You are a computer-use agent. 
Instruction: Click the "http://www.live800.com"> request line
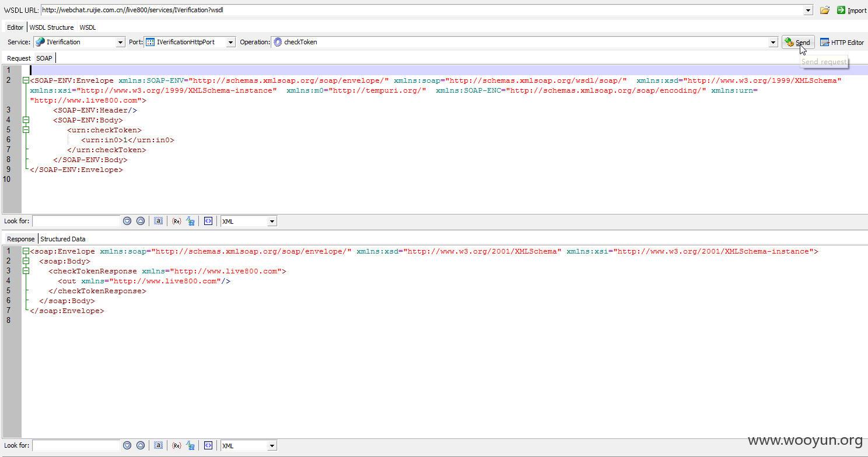click(88, 100)
